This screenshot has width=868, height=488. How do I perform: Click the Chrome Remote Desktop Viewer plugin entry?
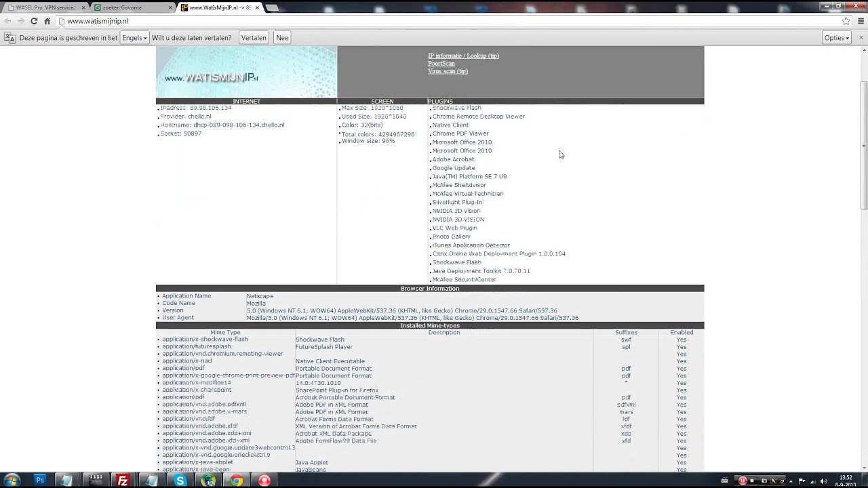(479, 117)
